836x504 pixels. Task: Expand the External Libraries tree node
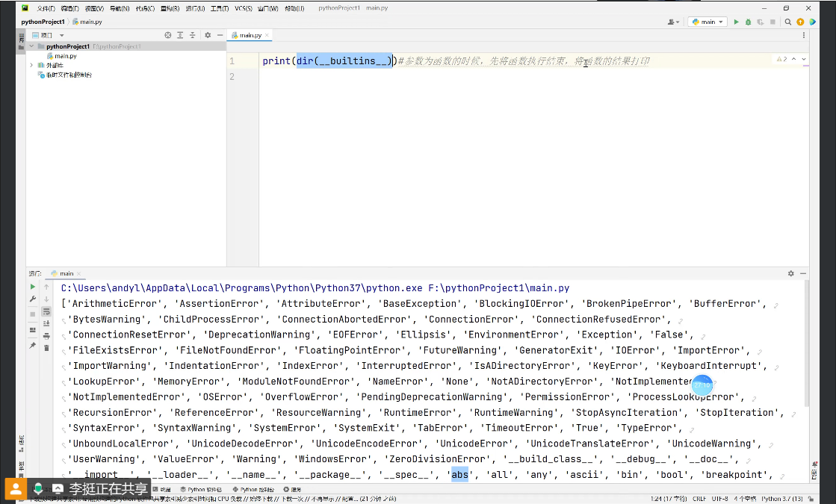tap(31, 66)
